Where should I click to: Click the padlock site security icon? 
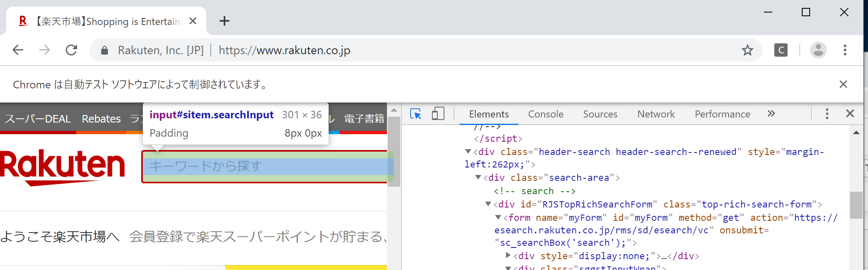(x=105, y=50)
